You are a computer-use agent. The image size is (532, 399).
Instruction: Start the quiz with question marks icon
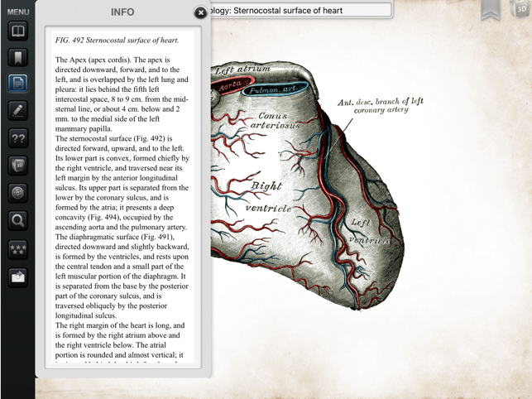(x=17, y=137)
